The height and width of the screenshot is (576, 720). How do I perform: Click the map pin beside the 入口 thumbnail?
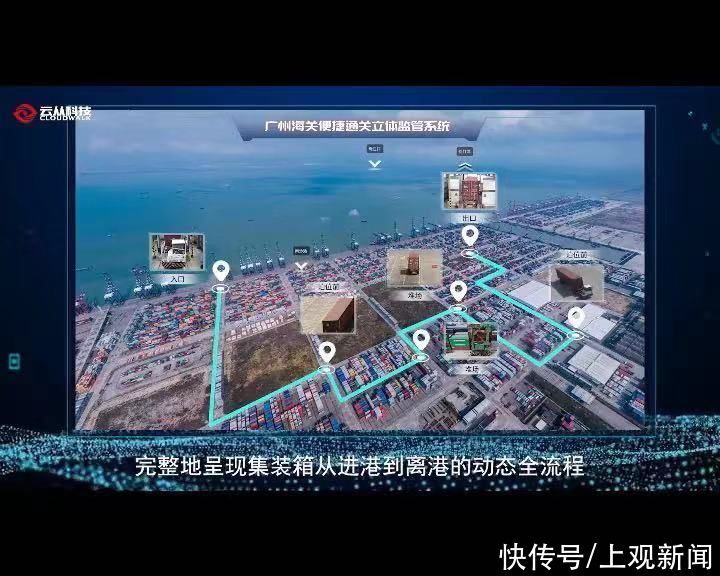click(221, 271)
